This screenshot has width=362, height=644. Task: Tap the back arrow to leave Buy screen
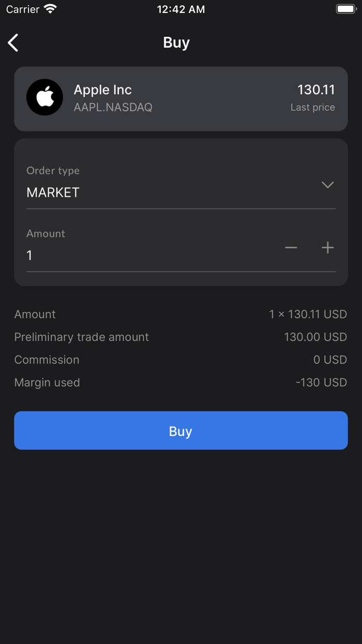[x=13, y=43]
